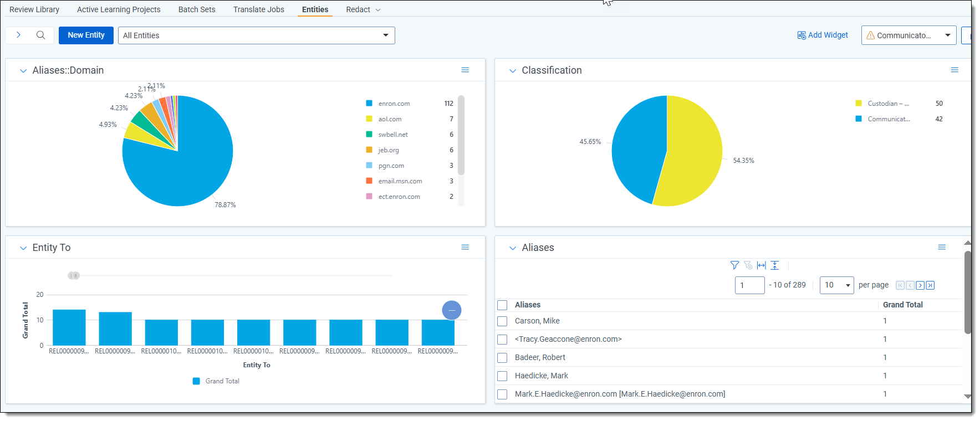
Task: Open the Classification widget menu icon
Action: click(x=955, y=70)
